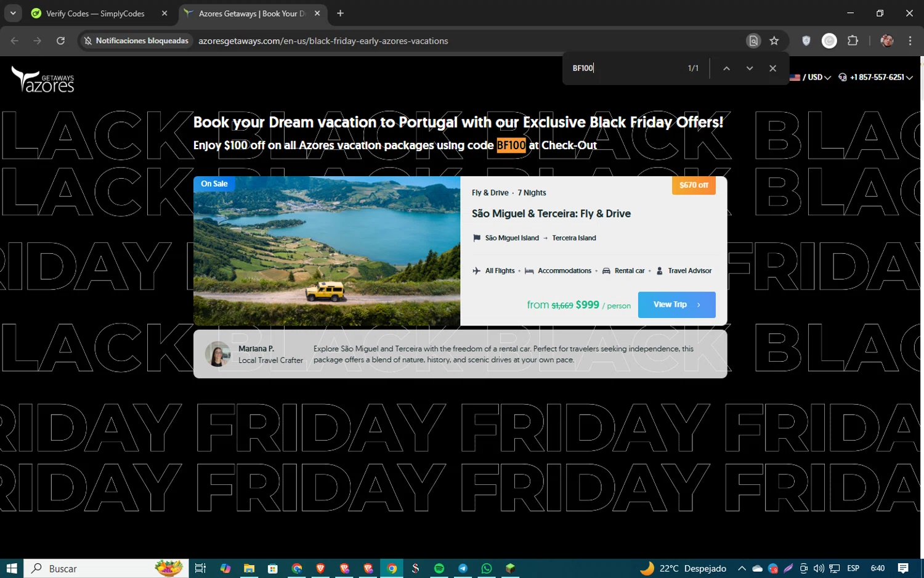Close the Verify Codes tab
This screenshot has height=578, width=924.
point(164,14)
